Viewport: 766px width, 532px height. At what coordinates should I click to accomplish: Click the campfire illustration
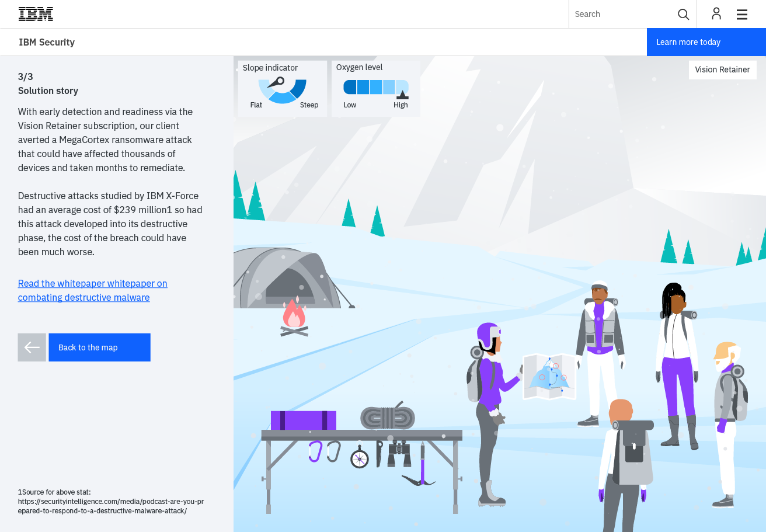coord(294,317)
